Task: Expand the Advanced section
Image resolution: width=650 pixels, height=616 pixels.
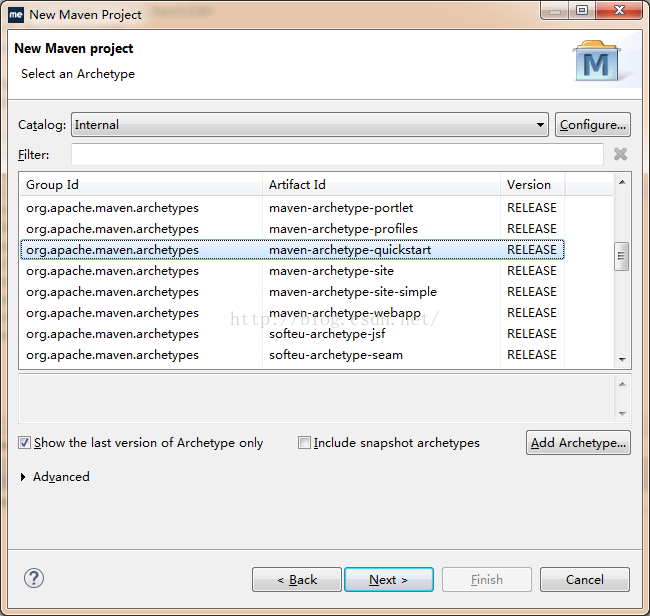Action: [x=23, y=477]
